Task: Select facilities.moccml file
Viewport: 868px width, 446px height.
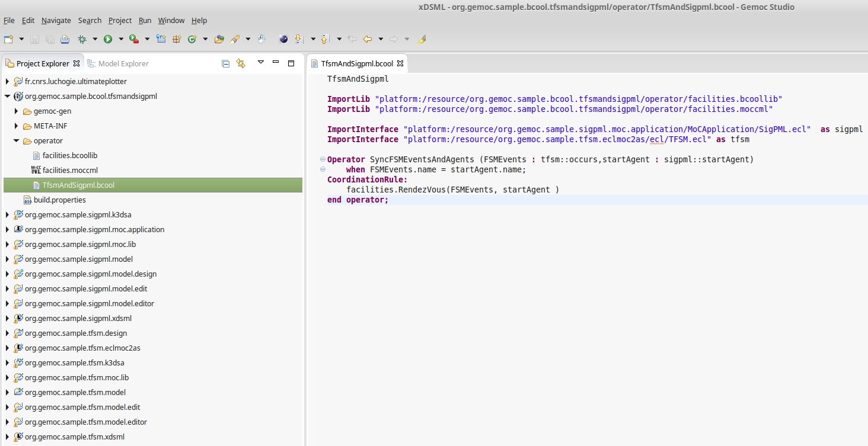Action: pos(69,171)
